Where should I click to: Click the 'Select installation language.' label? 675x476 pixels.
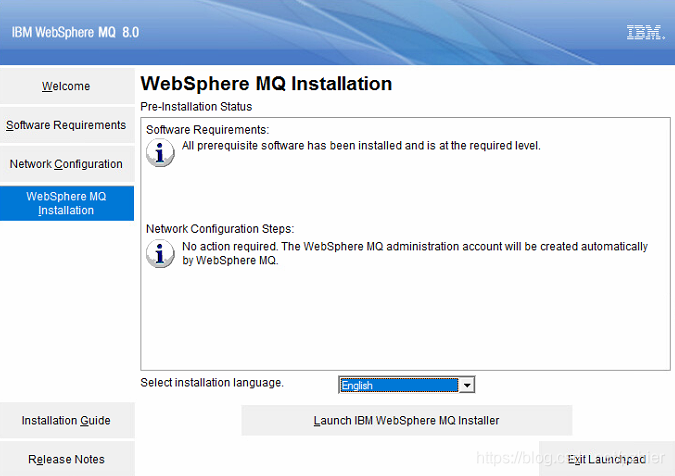coord(212,383)
